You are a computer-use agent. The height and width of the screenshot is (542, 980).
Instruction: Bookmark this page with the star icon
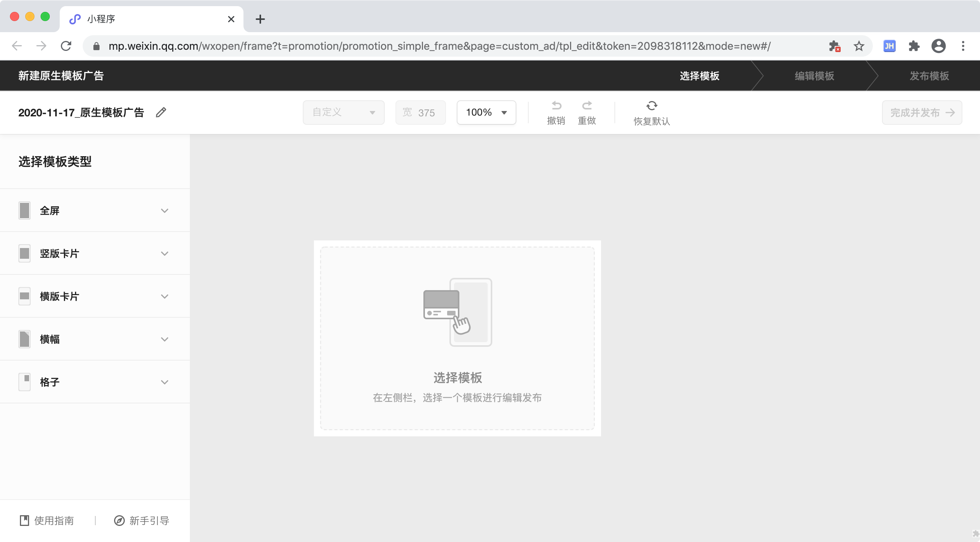click(859, 46)
